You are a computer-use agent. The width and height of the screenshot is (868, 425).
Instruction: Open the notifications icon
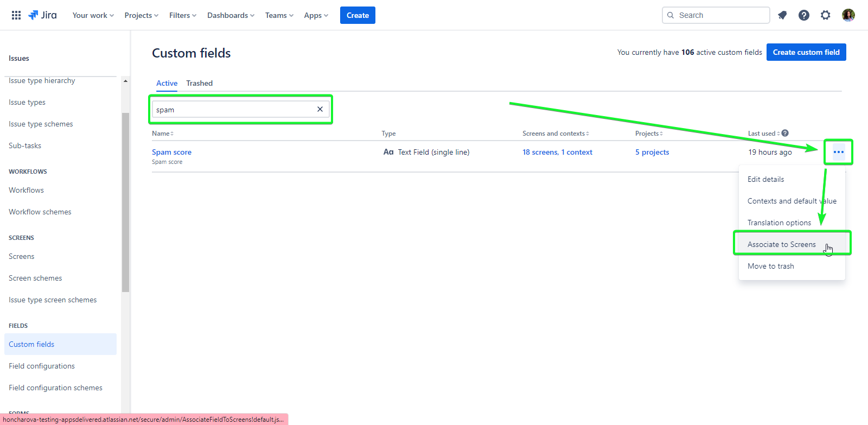[x=782, y=15]
